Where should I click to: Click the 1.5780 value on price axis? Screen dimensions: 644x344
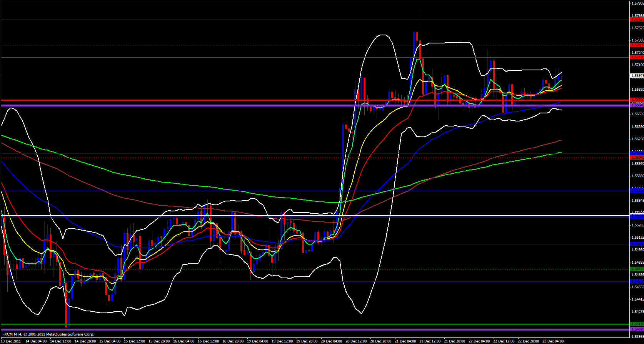637,3
